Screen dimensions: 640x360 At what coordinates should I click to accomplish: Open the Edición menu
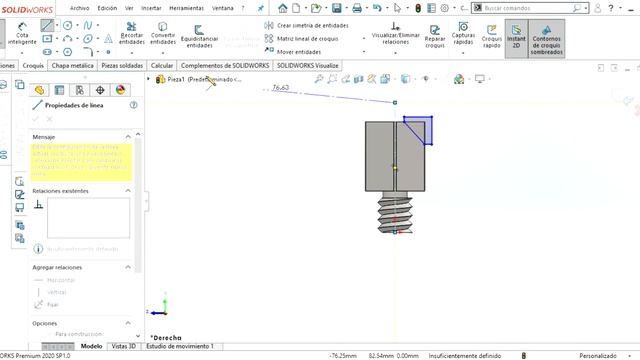107,8
